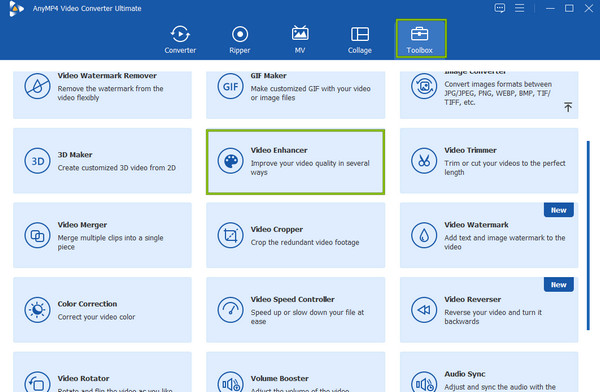Click the Video Reverser rewind icon
600x392 pixels.
click(424, 310)
